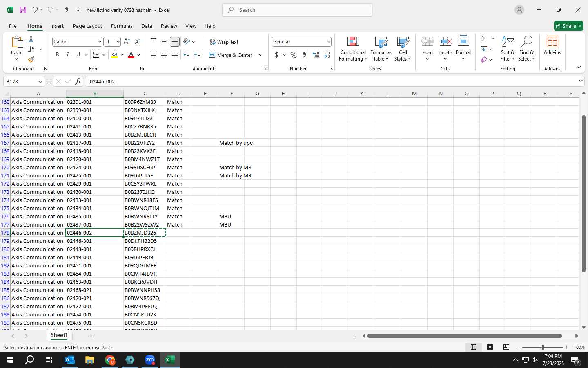Switch to the Page Layout tab
Viewport: 588px width, 368px height.
pyautogui.click(x=87, y=26)
